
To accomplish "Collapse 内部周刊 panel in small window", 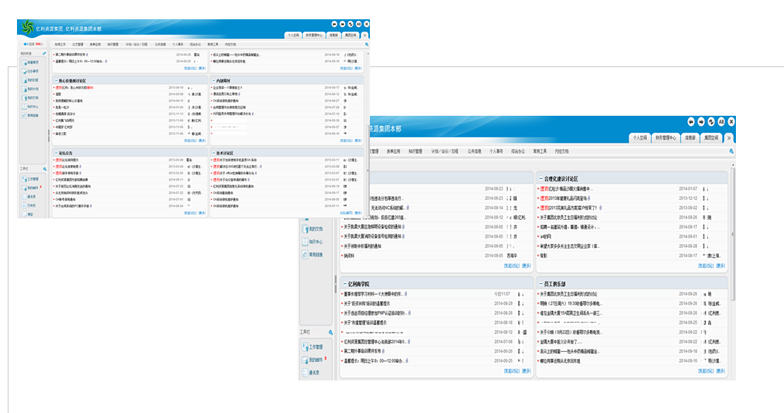I will [214, 80].
